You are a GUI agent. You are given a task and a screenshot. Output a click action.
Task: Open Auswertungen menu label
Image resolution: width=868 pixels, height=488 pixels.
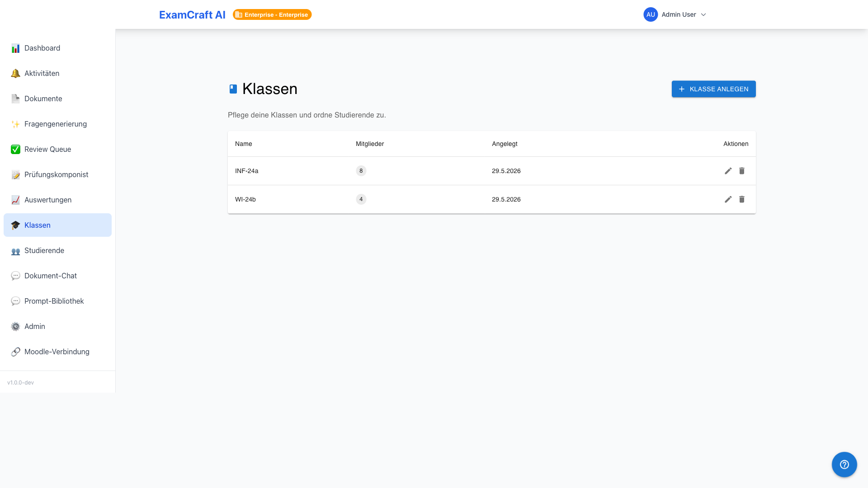pos(48,200)
